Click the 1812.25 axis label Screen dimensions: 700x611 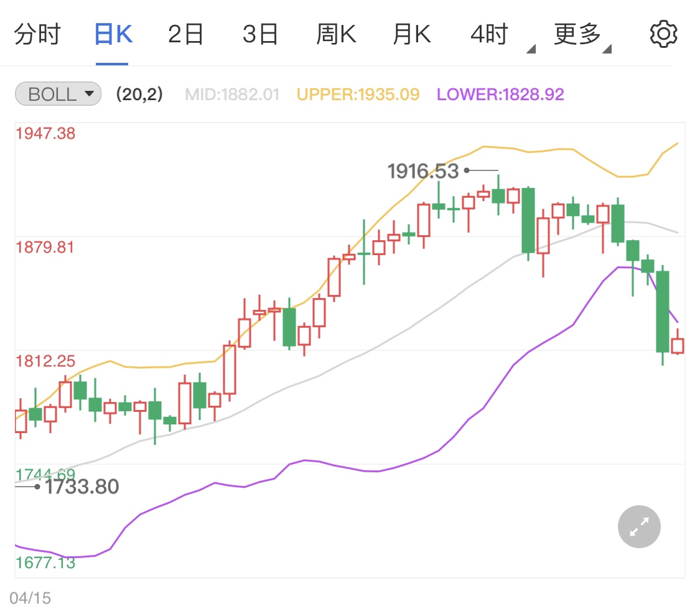pyautogui.click(x=45, y=361)
